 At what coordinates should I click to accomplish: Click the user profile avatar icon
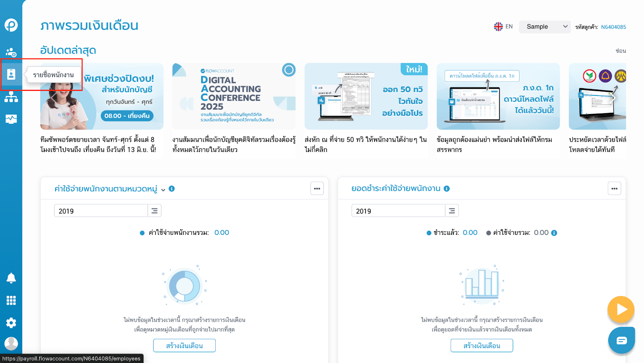11,344
